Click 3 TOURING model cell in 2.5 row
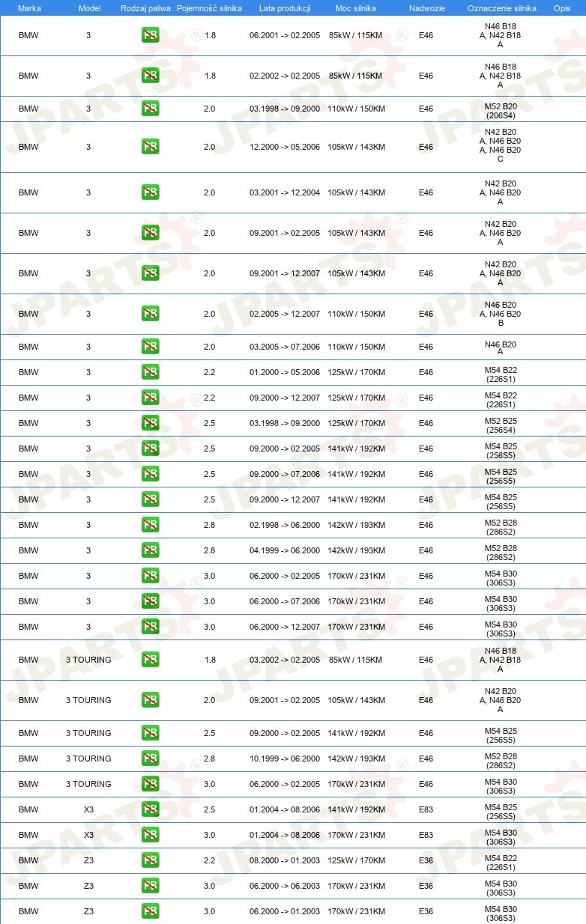The image size is (586, 924). [88, 733]
